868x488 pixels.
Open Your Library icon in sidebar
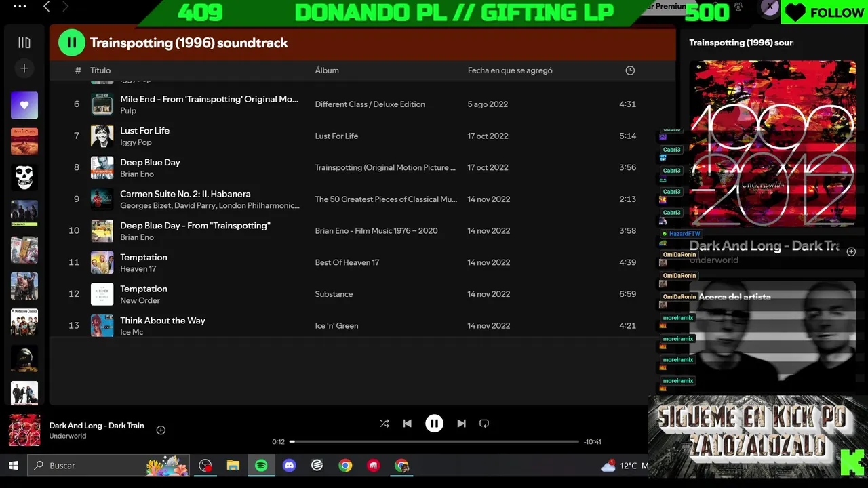(x=24, y=43)
